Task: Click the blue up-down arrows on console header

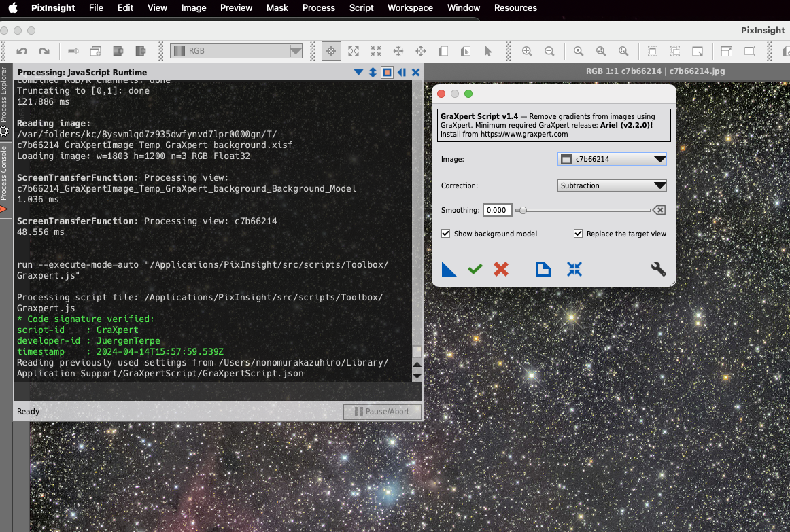Action: (x=373, y=73)
